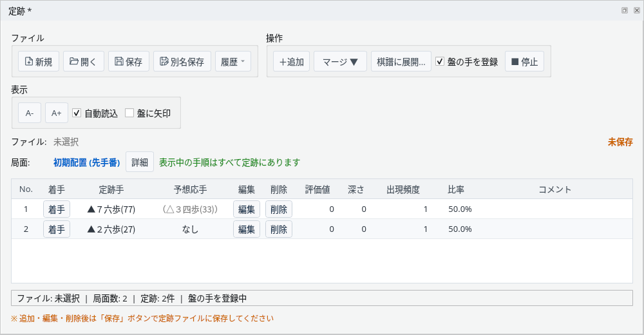644x335 pixels.
Task: Stop registration with ■停止 button
Action: click(524, 61)
